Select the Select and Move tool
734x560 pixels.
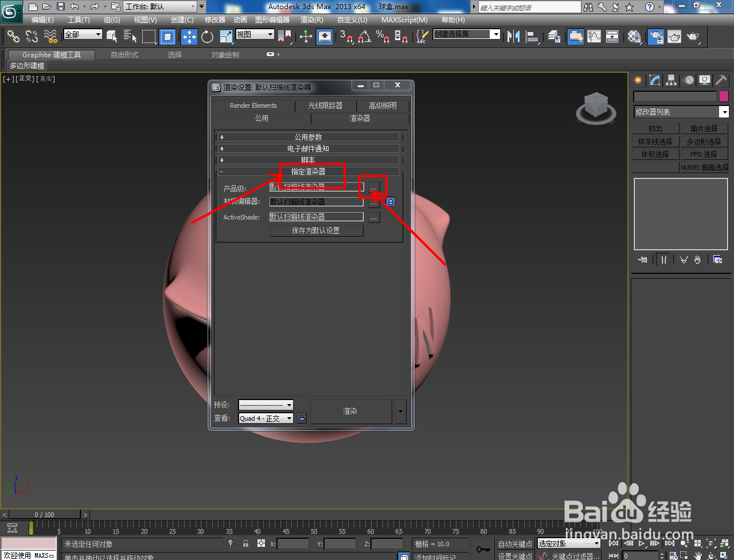189,37
